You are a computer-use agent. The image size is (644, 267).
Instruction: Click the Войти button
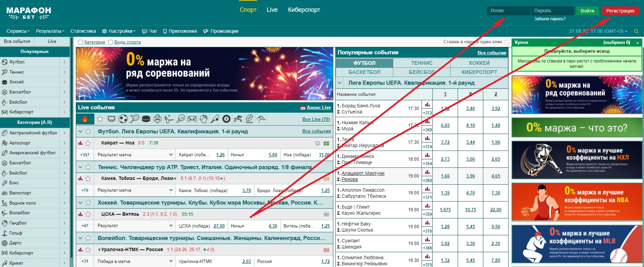(587, 11)
